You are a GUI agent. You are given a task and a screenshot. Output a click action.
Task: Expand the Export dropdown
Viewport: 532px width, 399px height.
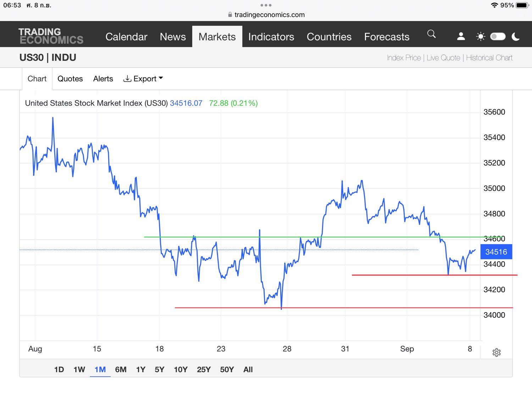tap(143, 79)
